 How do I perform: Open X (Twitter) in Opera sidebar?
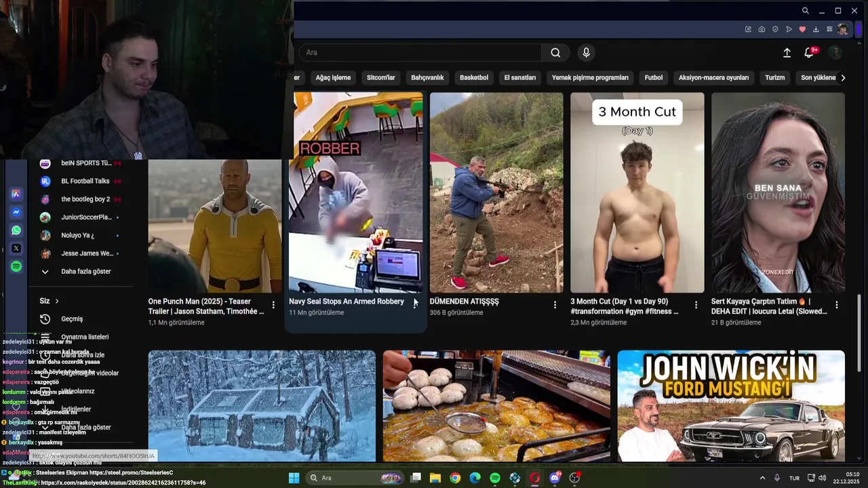[x=16, y=249]
